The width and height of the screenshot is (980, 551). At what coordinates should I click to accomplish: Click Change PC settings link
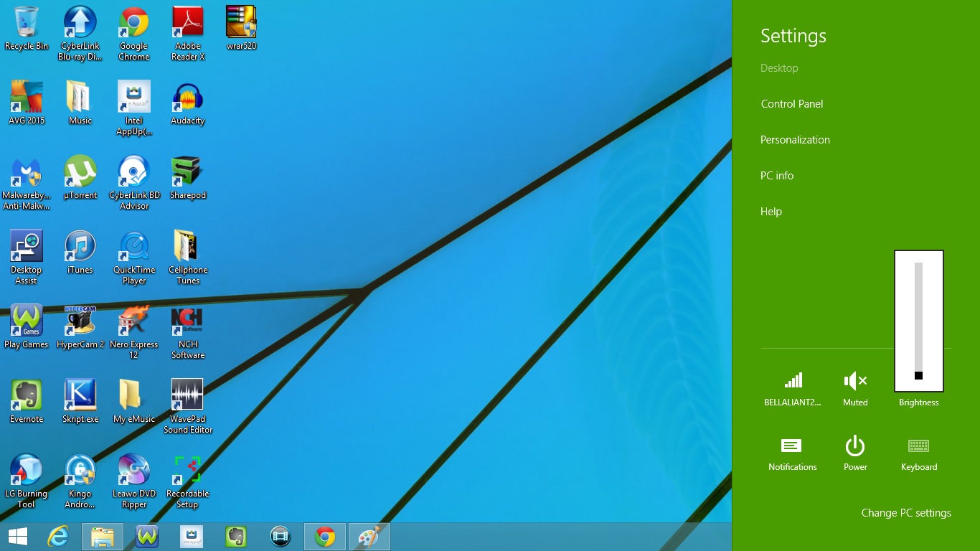tap(906, 513)
